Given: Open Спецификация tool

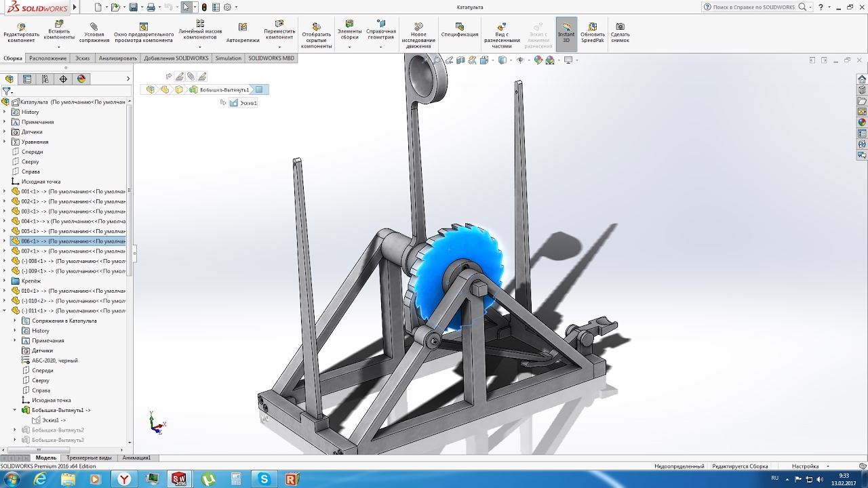Looking at the screenshot, I should pos(460,30).
